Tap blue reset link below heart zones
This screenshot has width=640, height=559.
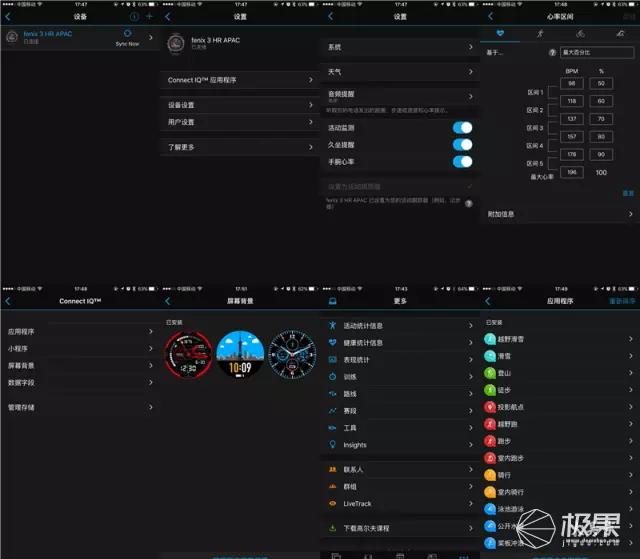point(628,193)
